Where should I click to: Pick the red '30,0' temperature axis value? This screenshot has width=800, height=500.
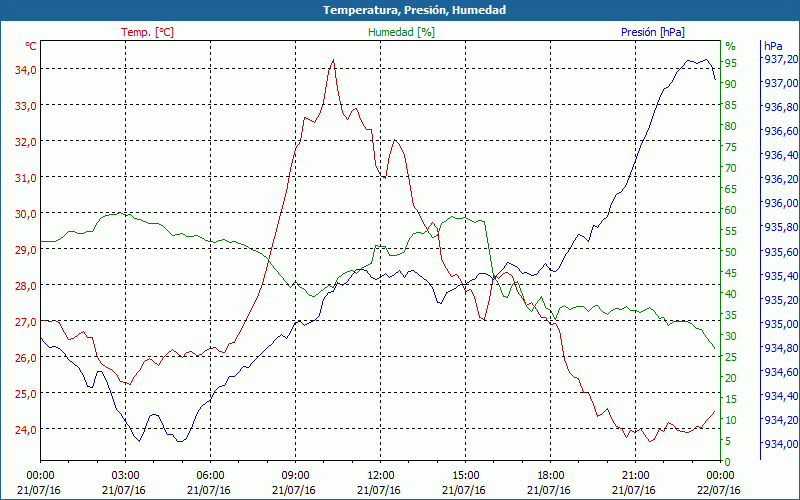click(x=25, y=214)
